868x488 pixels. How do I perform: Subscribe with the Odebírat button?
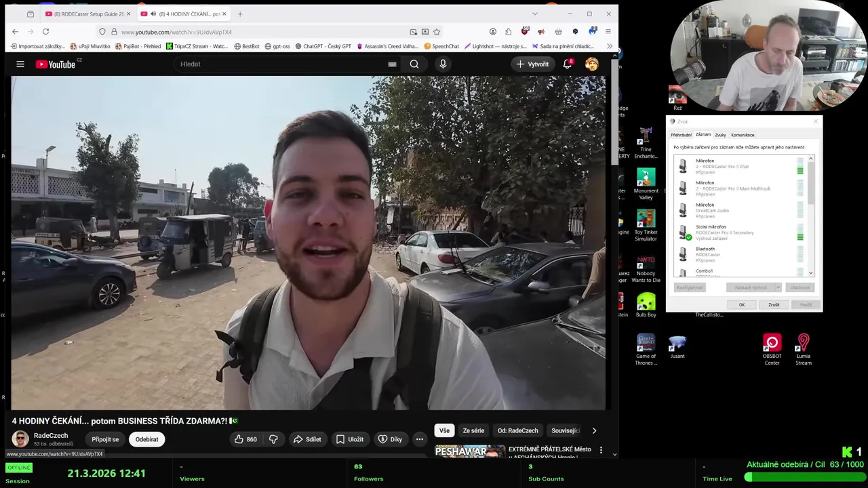pos(146,439)
